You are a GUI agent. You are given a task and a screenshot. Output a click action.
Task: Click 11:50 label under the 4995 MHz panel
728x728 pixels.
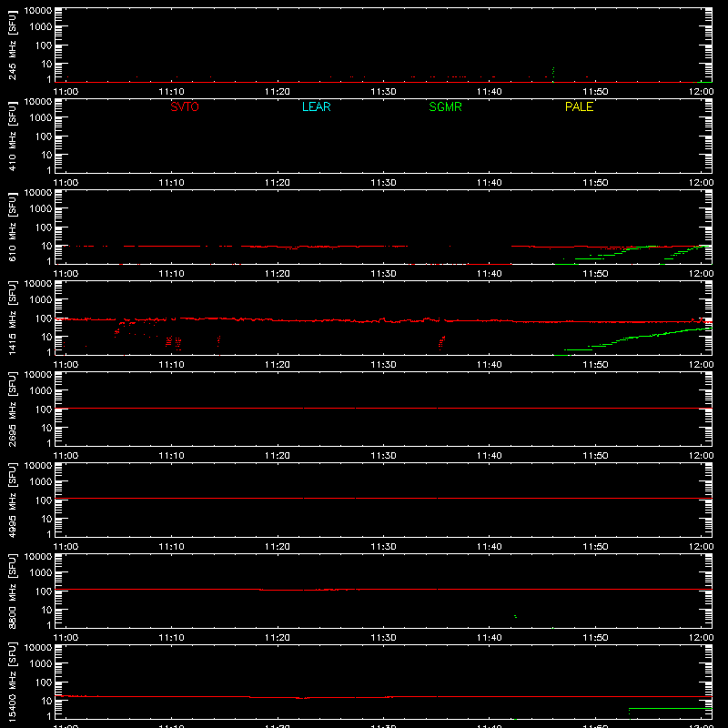pos(595,547)
